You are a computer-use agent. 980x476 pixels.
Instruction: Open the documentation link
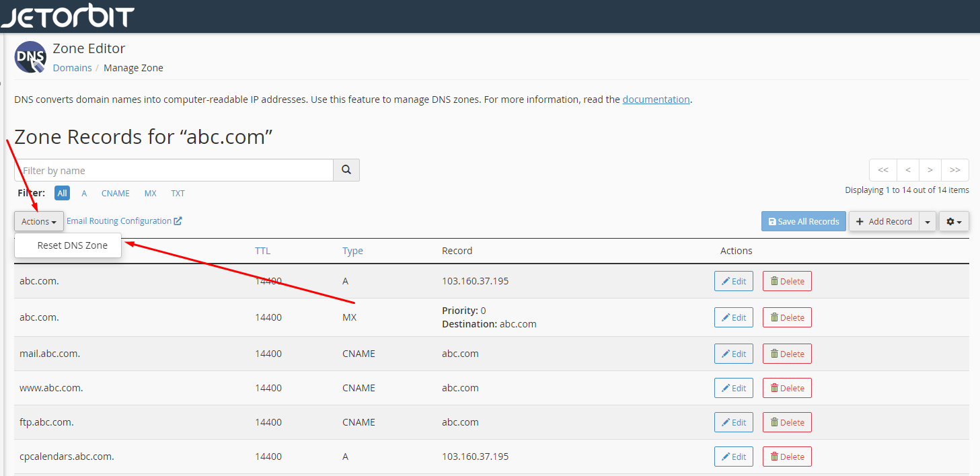(656, 99)
